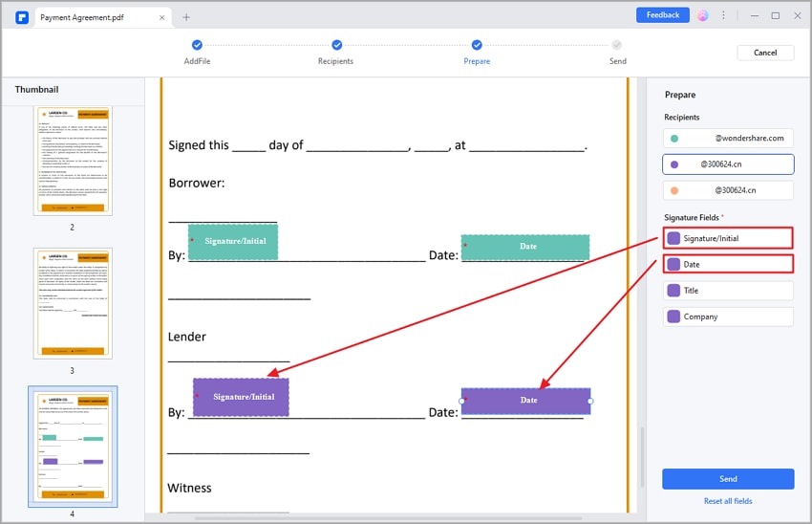Click the Reset all fields link
812x524 pixels.
[728, 501]
